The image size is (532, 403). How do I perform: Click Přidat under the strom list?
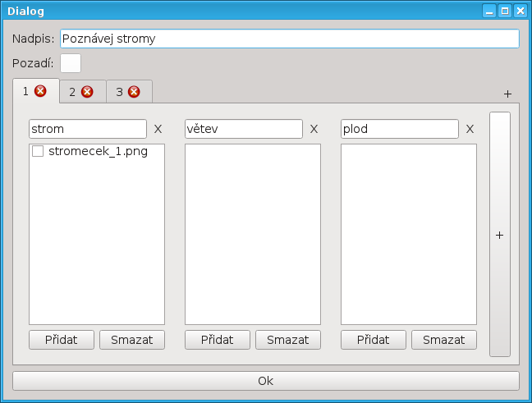pos(62,340)
